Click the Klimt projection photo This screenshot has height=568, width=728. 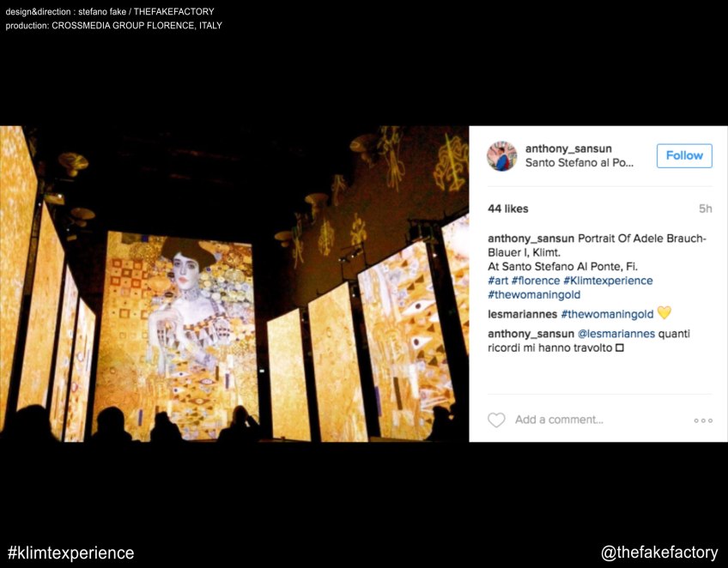click(x=234, y=283)
